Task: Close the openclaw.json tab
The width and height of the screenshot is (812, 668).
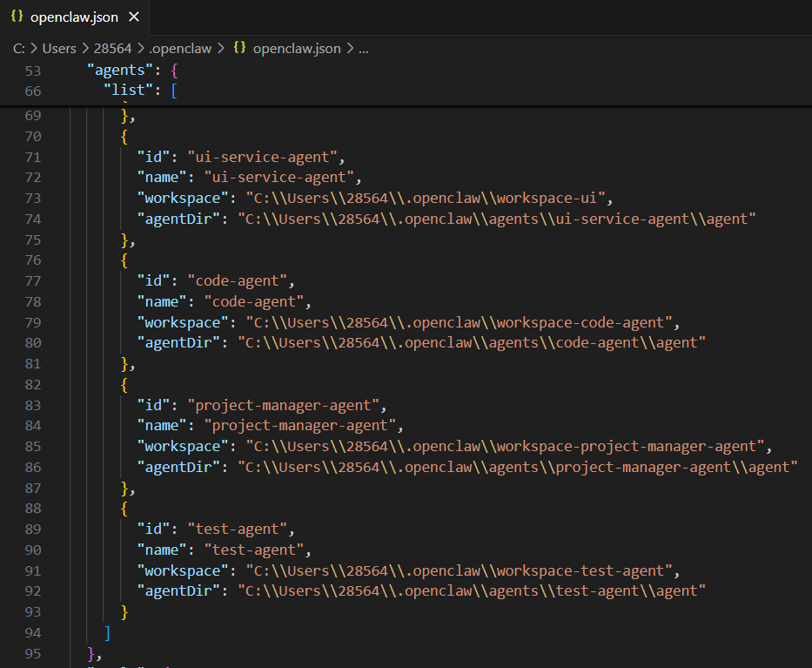Action: pos(134,17)
